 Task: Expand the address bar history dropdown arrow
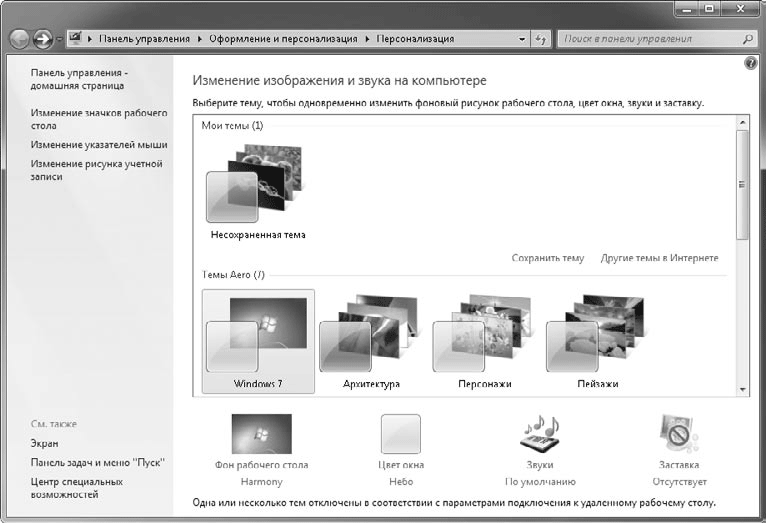pyautogui.click(x=522, y=39)
